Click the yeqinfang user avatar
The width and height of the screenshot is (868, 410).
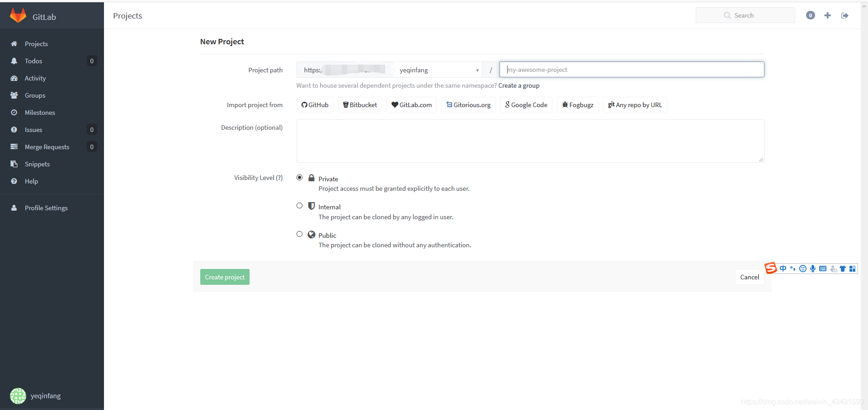point(18,396)
